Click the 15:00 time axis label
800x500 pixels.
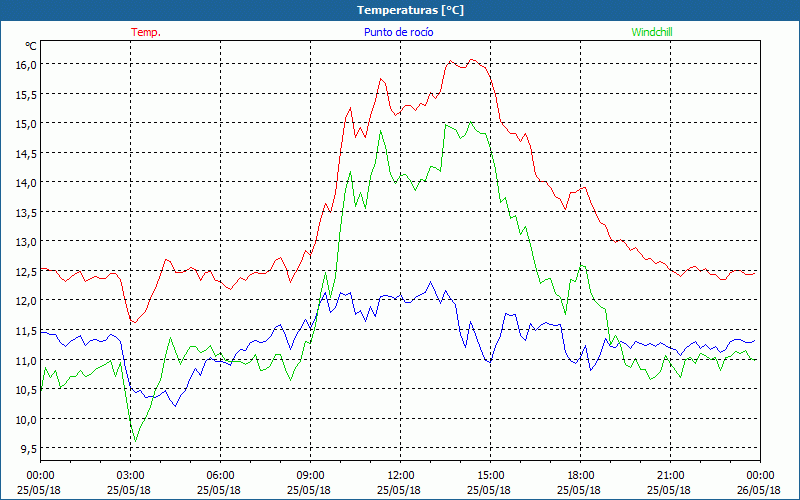coord(489,476)
